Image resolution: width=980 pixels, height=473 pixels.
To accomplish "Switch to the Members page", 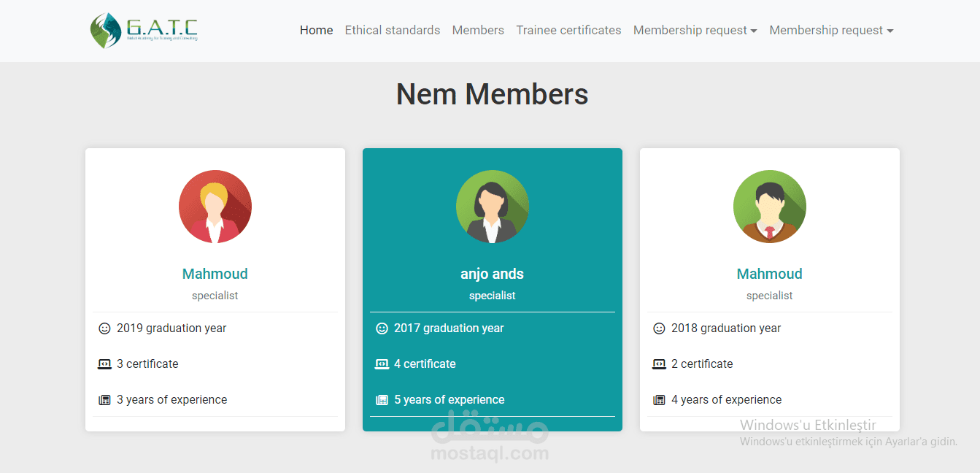I will 478,30.
